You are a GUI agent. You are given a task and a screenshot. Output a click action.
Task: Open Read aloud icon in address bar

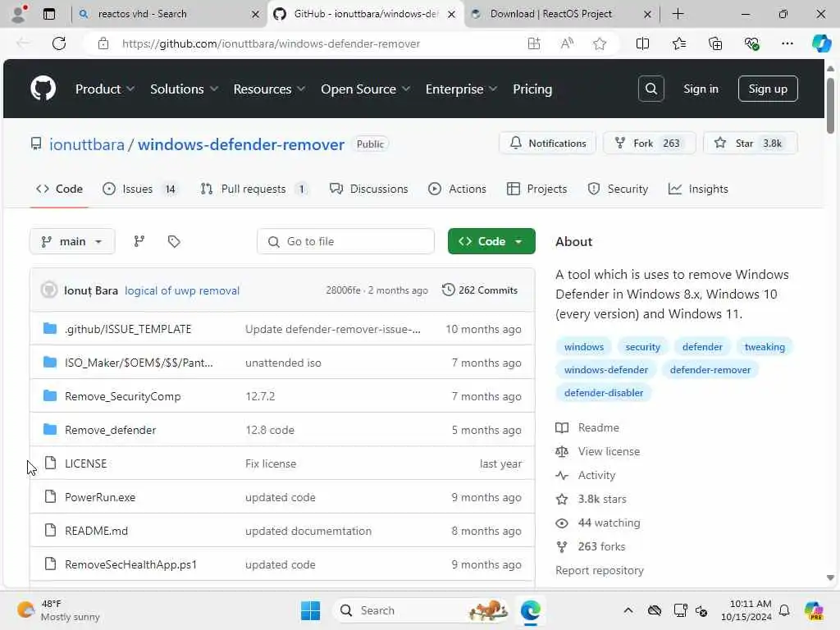tap(567, 43)
